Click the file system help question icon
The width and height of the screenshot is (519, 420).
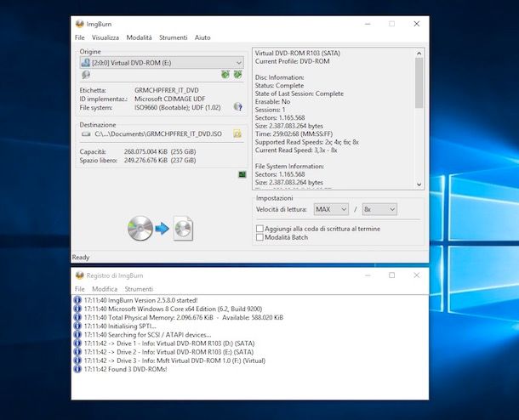(x=237, y=107)
